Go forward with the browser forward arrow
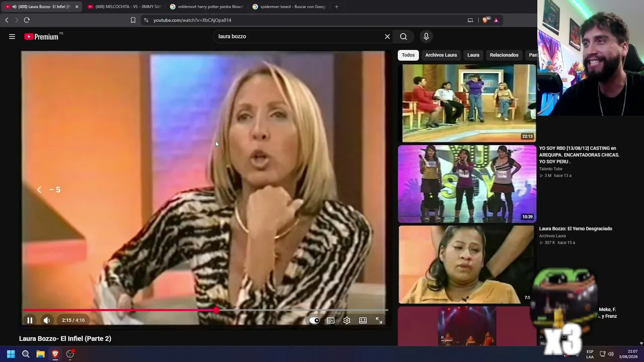This screenshot has width=644, height=362. pyautogui.click(x=16, y=20)
